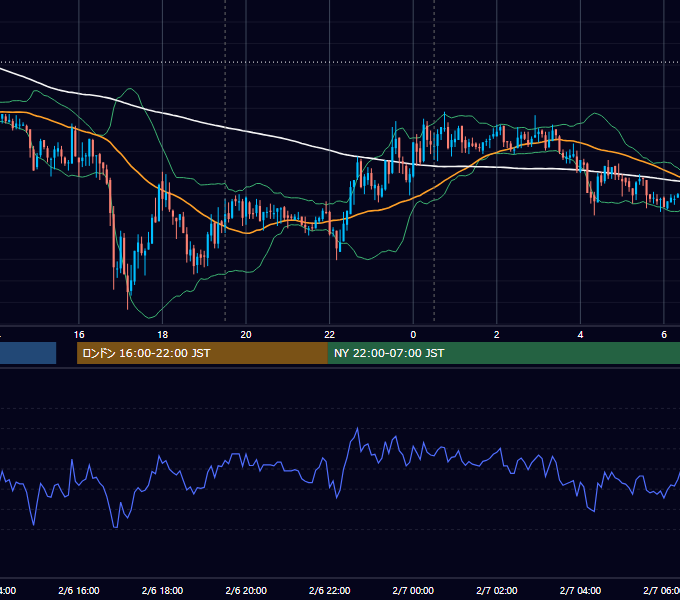Click the "2/7 00:00" oscillator time label
The width and height of the screenshot is (680, 600).
[x=413, y=590]
